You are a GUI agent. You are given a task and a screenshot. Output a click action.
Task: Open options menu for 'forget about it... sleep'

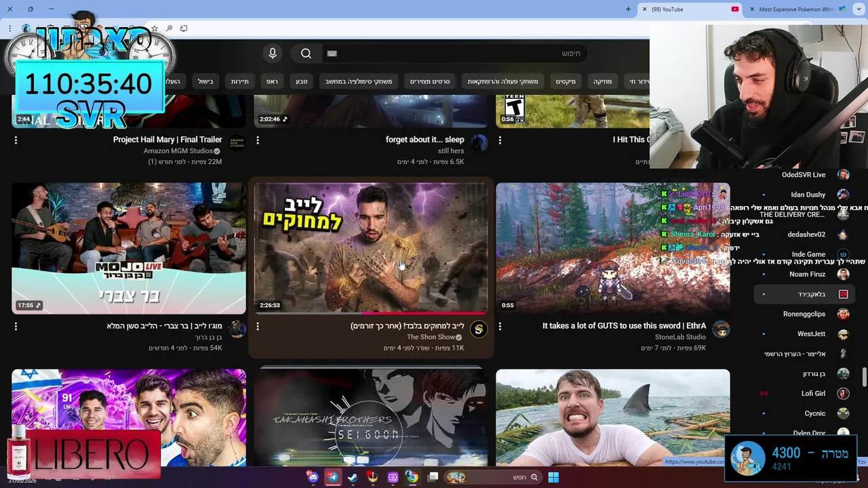[258, 140]
